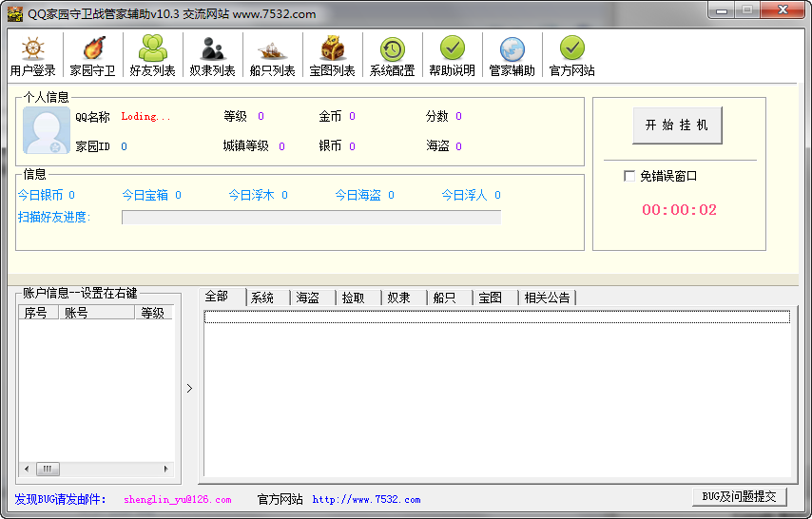Click the 家园ID label
The height and width of the screenshot is (519, 812).
(92, 146)
